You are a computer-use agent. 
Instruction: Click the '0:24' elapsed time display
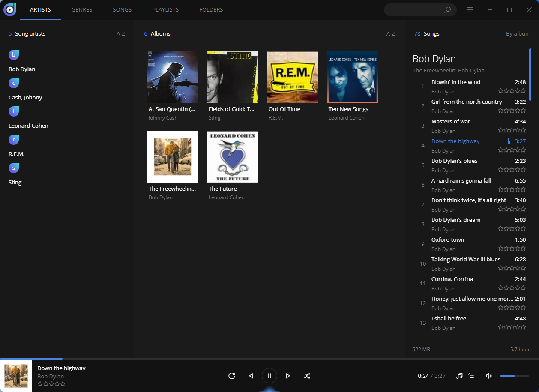pos(423,376)
